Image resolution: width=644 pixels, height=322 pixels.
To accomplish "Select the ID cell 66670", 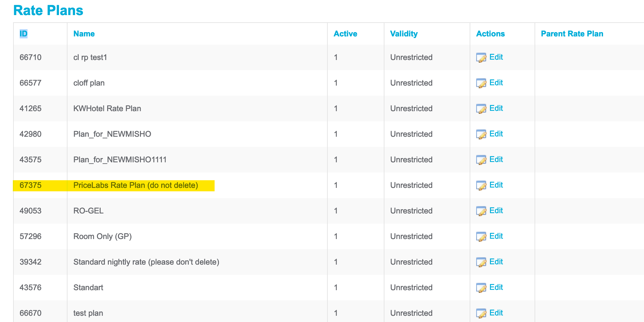I will (x=30, y=313).
